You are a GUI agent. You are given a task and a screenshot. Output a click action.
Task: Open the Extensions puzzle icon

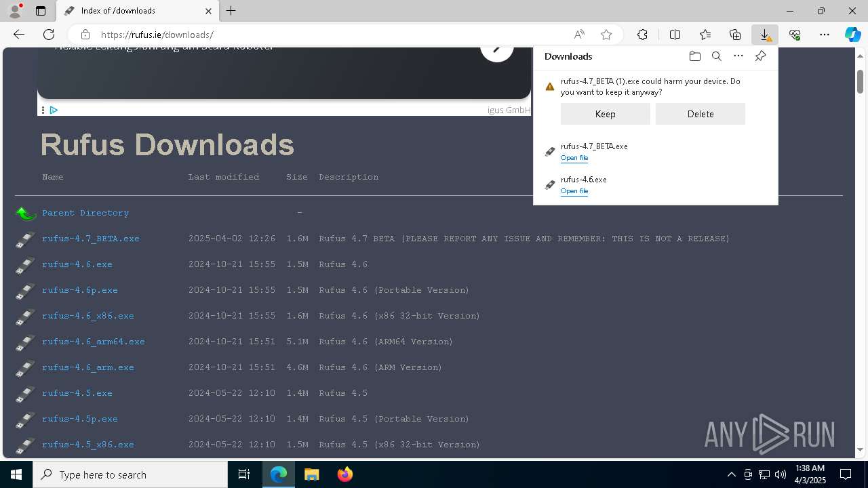642,35
